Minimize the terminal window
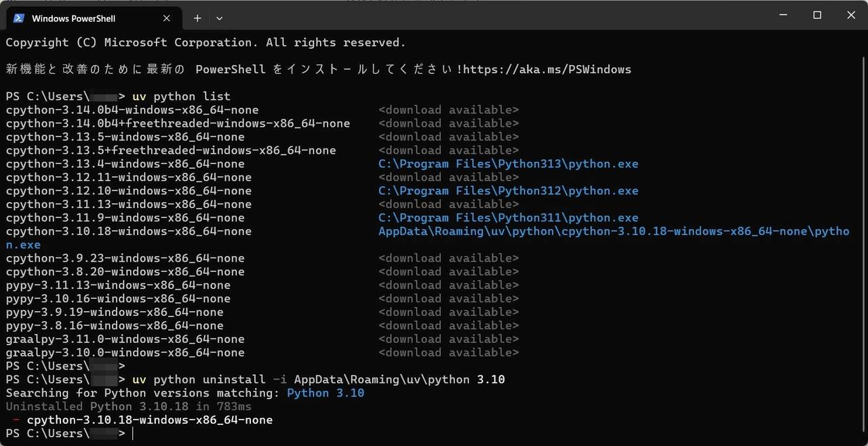This screenshot has width=868, height=446. pos(783,15)
